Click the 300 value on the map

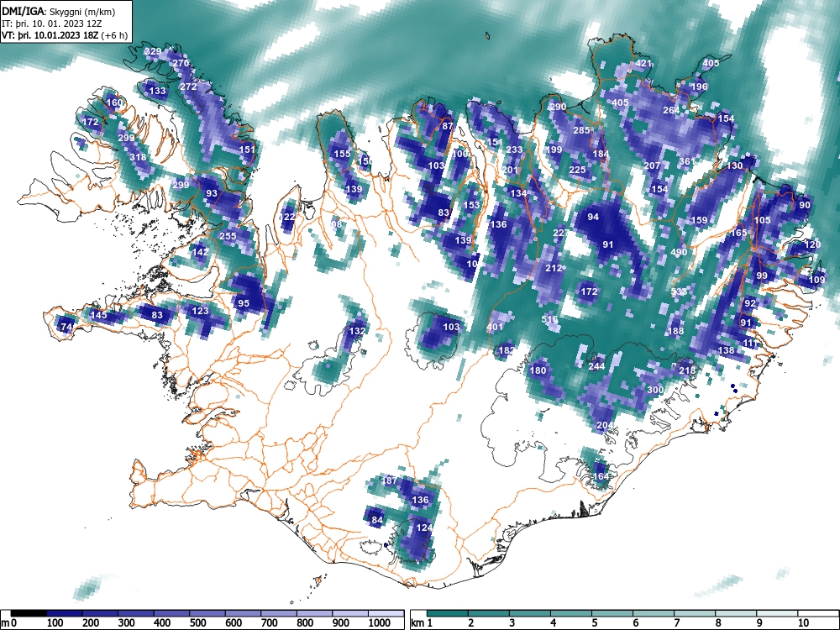[x=655, y=390]
